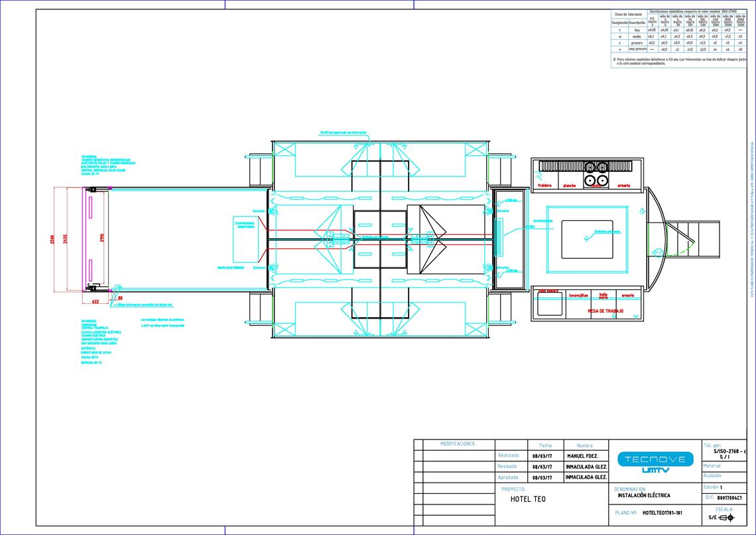Click the INSTALACIÓN ELÉCTRICA denomination text

point(644,494)
